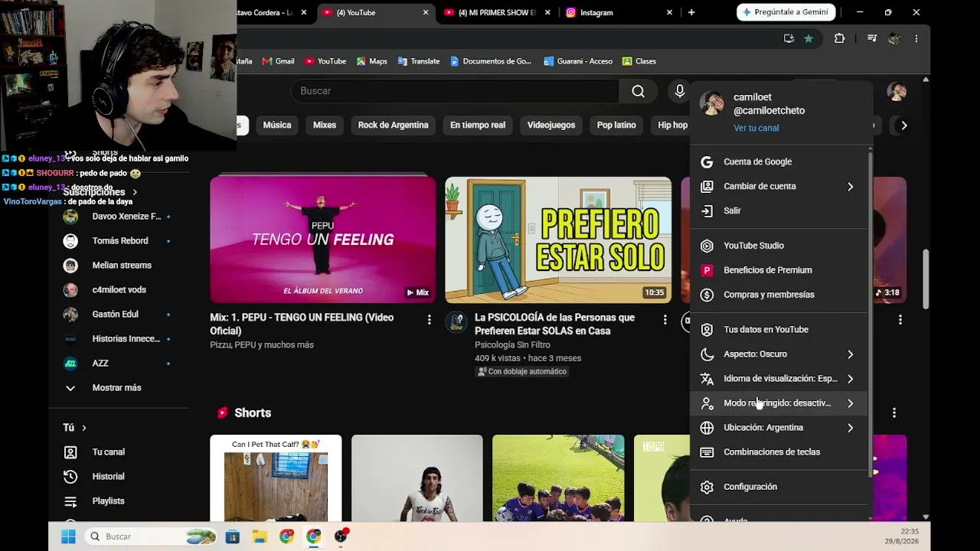The height and width of the screenshot is (551, 980).
Task: Open the Chrome extensions puzzle icon
Action: (x=839, y=38)
